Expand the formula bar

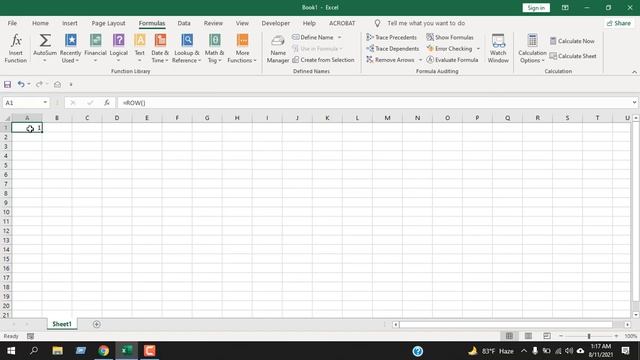click(x=634, y=102)
